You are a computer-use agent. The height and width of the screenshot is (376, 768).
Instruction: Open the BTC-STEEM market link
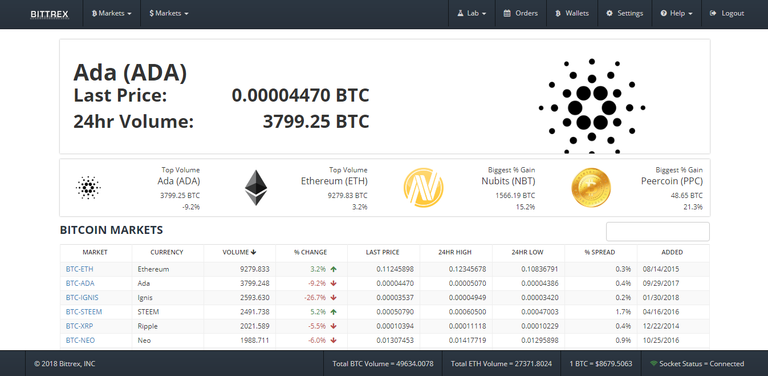(x=84, y=312)
